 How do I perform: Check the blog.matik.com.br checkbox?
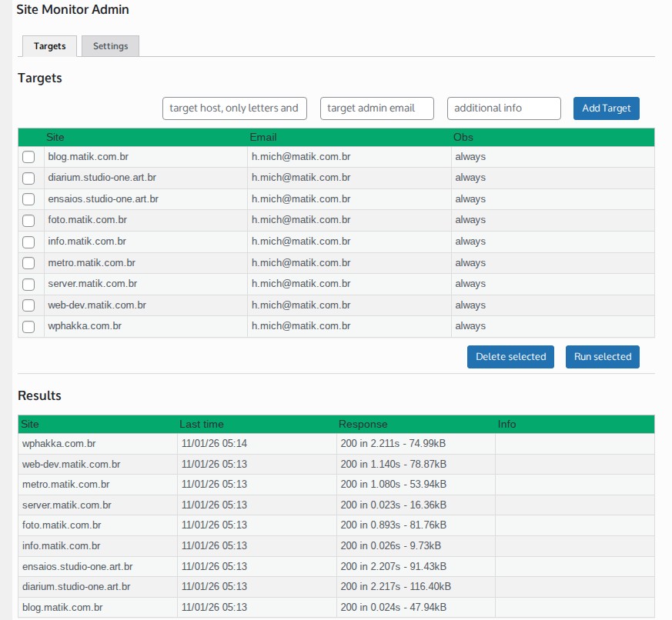click(x=28, y=157)
